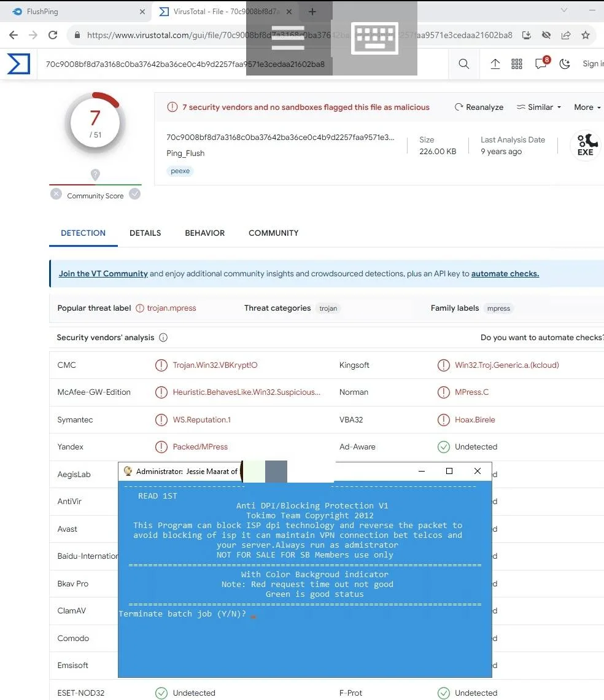Click the Sign in link
Image resolution: width=604 pixels, height=700 pixels.
(x=593, y=64)
